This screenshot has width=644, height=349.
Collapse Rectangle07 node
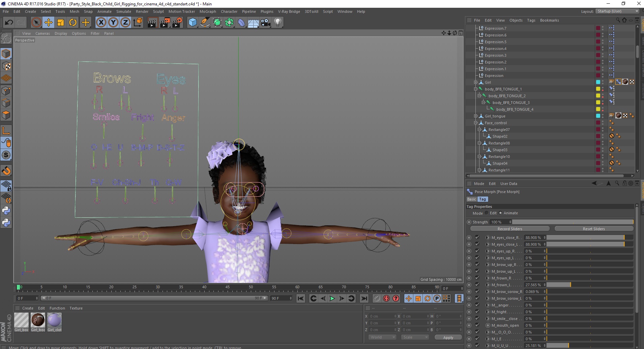479,130
